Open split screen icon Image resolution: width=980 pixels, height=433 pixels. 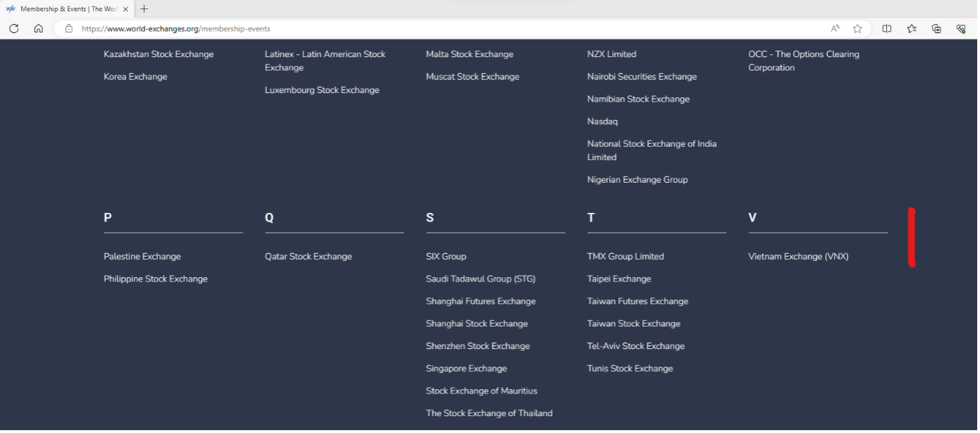(x=887, y=29)
